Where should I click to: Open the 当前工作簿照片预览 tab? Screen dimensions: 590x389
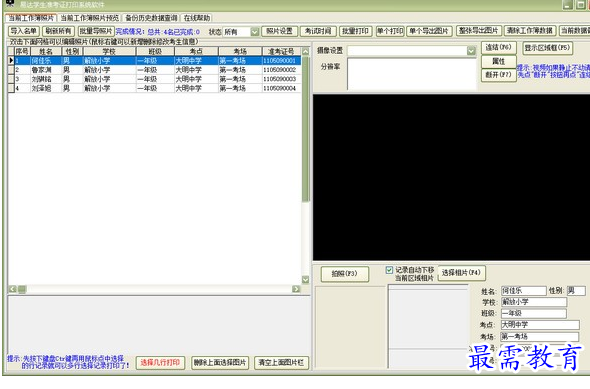(90, 18)
